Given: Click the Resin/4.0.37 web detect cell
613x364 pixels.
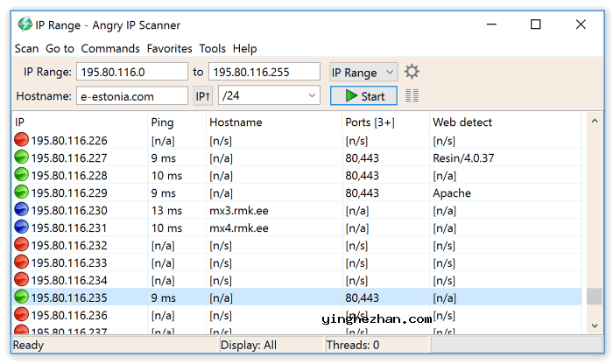Looking at the screenshot, I should pyautogui.click(x=463, y=157).
